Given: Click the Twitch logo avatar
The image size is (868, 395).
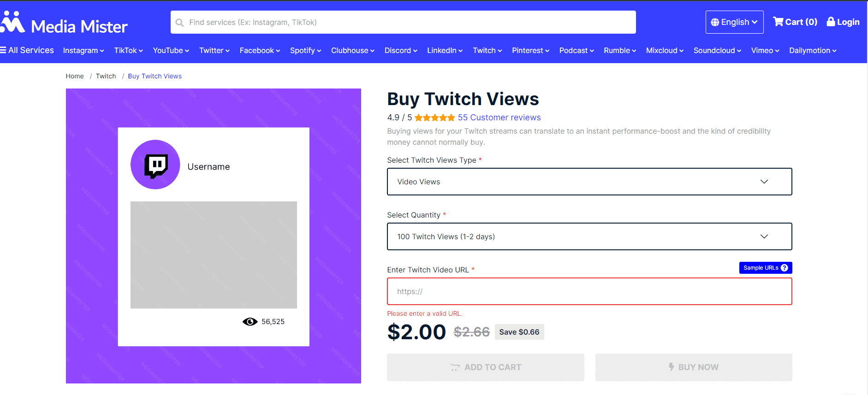Looking at the screenshot, I should [x=155, y=165].
